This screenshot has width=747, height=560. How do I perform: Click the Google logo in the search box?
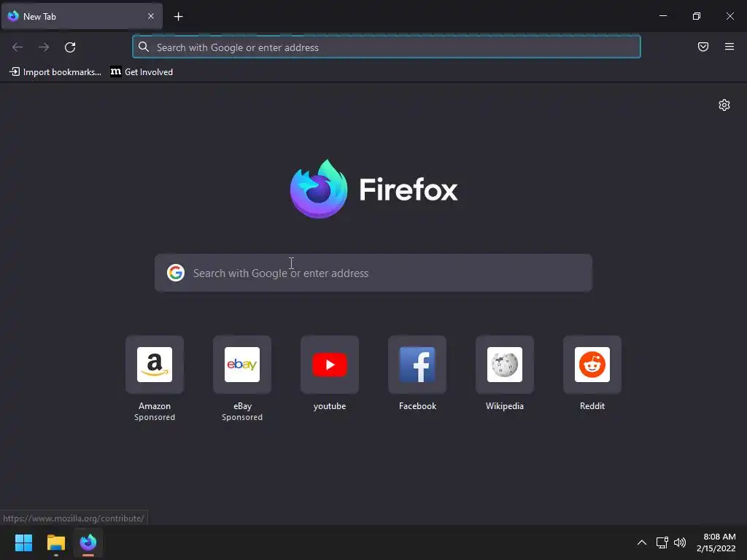point(176,273)
